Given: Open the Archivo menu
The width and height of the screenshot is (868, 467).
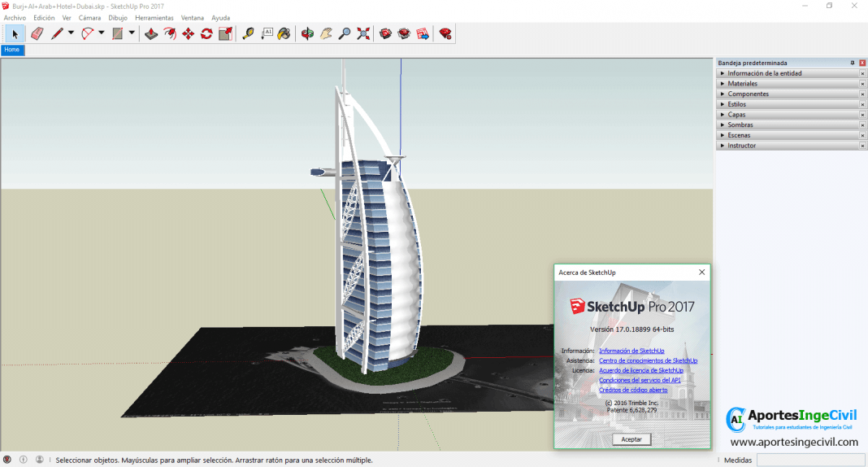Looking at the screenshot, I should point(15,18).
